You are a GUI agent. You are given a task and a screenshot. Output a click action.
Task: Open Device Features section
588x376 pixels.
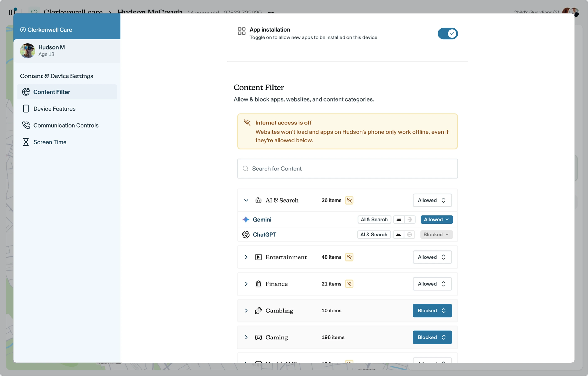click(67, 109)
